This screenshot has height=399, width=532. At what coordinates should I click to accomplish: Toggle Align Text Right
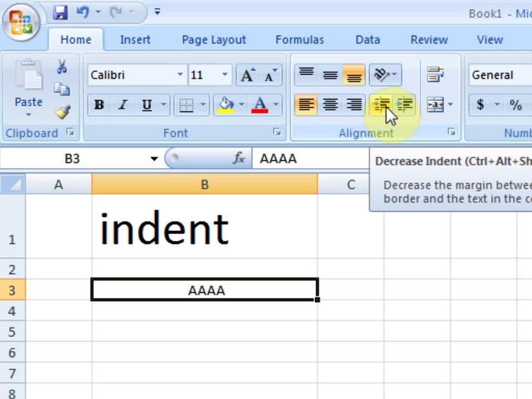pos(354,105)
